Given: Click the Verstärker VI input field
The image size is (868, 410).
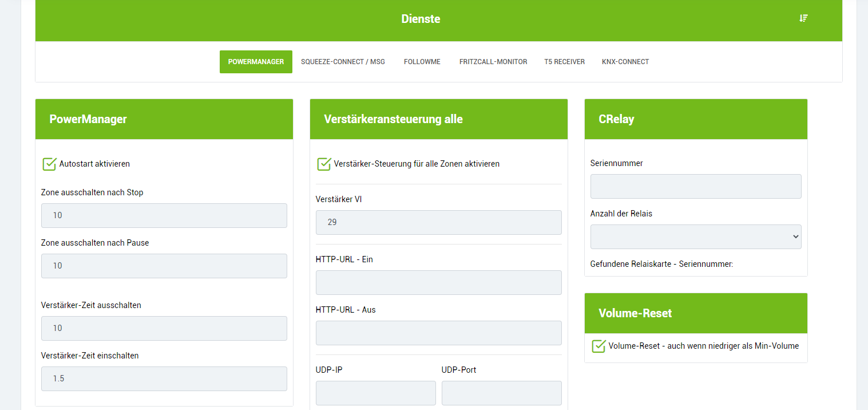Looking at the screenshot, I should (x=438, y=222).
